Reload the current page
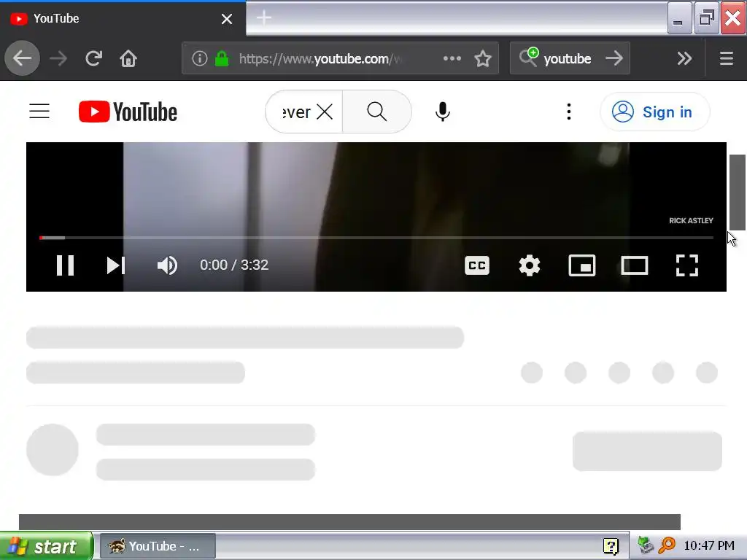747x560 pixels. (94, 58)
